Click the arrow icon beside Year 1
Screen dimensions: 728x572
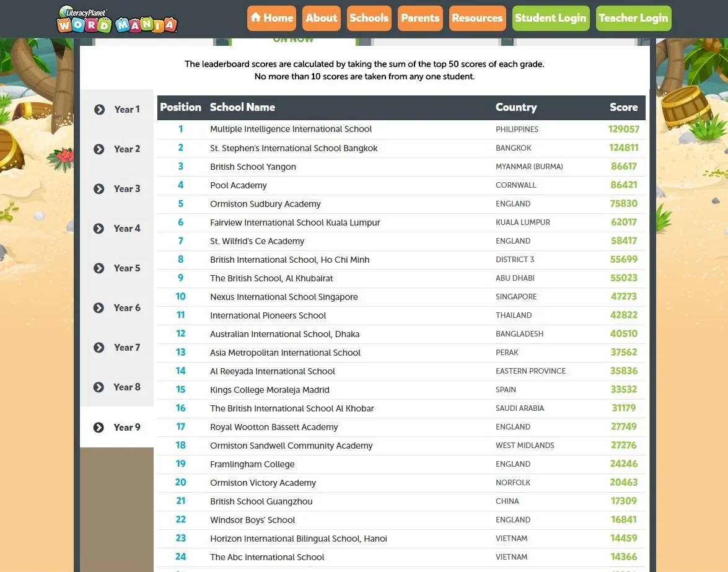99,110
